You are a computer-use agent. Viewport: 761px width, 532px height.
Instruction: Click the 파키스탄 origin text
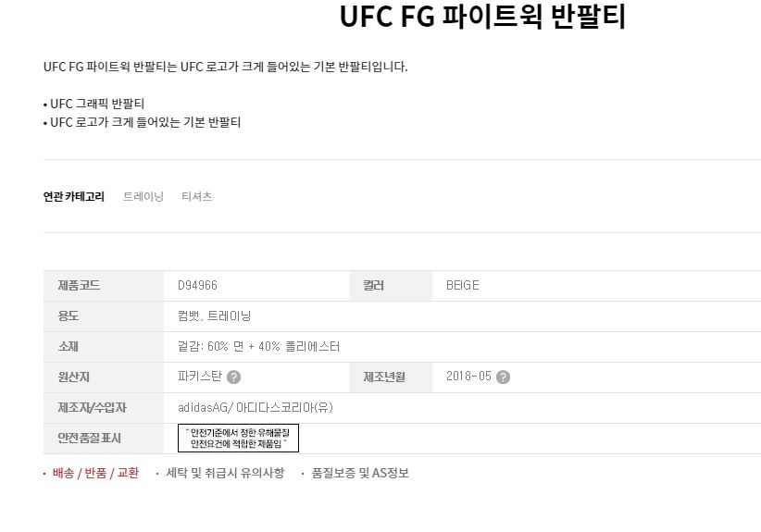[200, 377]
